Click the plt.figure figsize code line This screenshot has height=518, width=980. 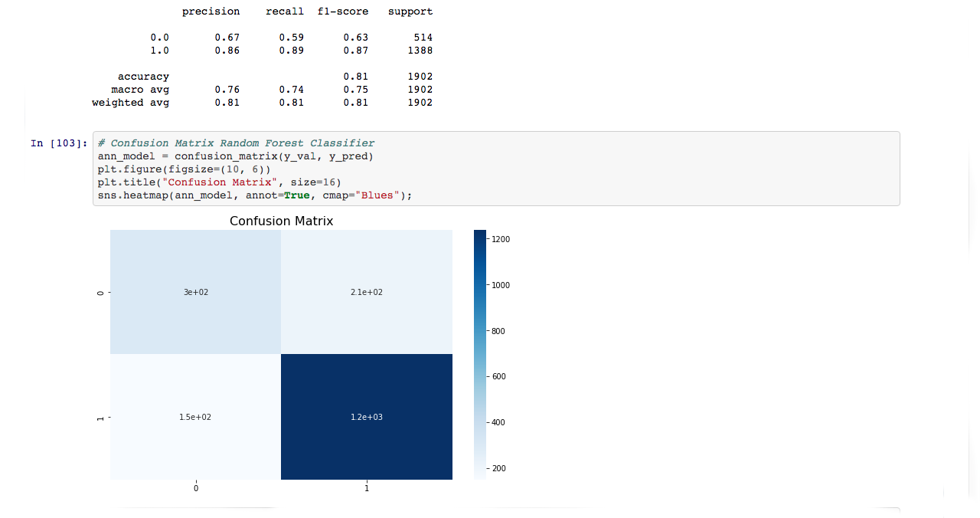click(184, 169)
